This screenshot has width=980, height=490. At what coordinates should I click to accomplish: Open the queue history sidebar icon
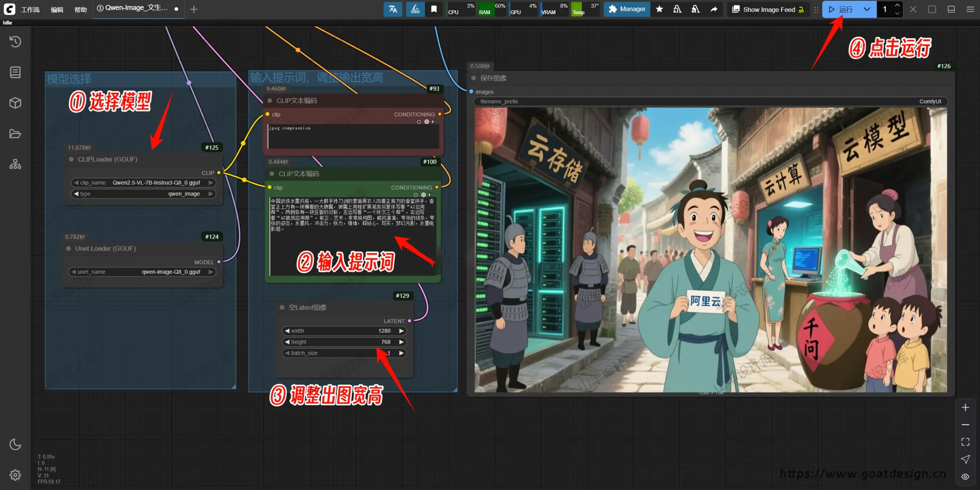point(15,41)
